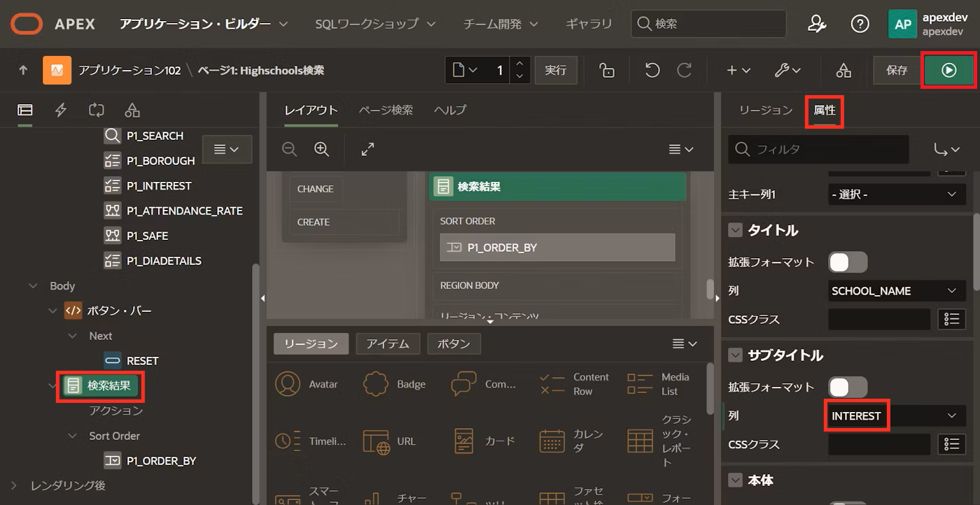This screenshot has height=505, width=980.
Task: Collapse the タイトル property group
Action: (x=735, y=230)
